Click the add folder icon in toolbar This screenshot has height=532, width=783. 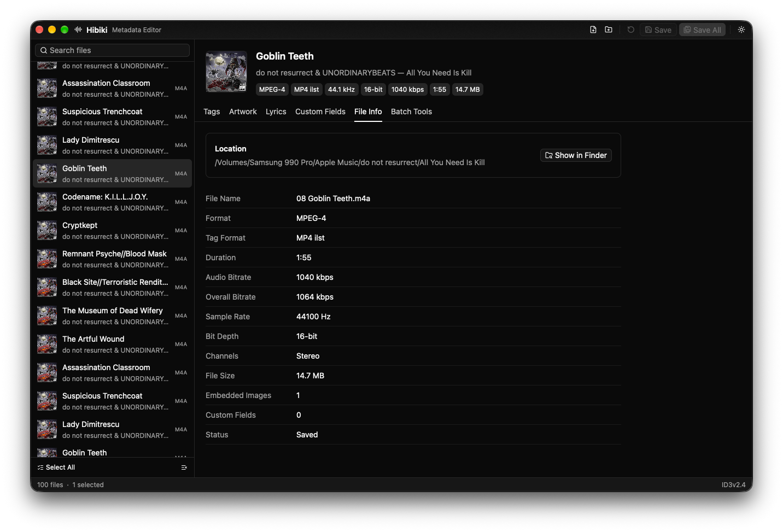click(x=609, y=30)
